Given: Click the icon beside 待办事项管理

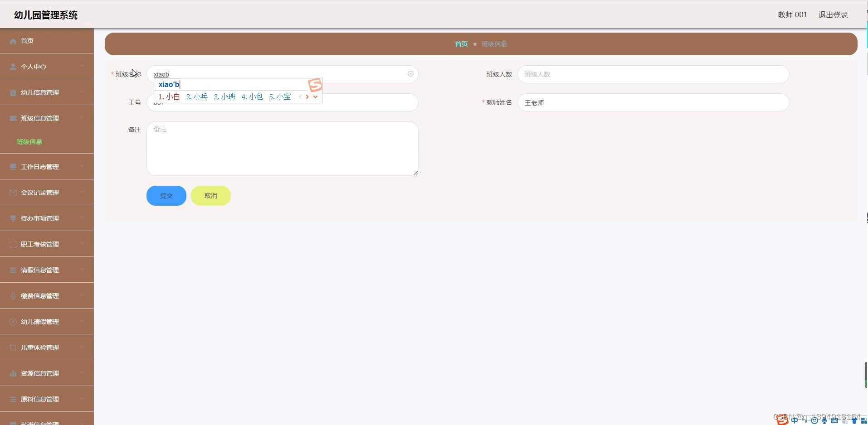Looking at the screenshot, I should (13, 218).
